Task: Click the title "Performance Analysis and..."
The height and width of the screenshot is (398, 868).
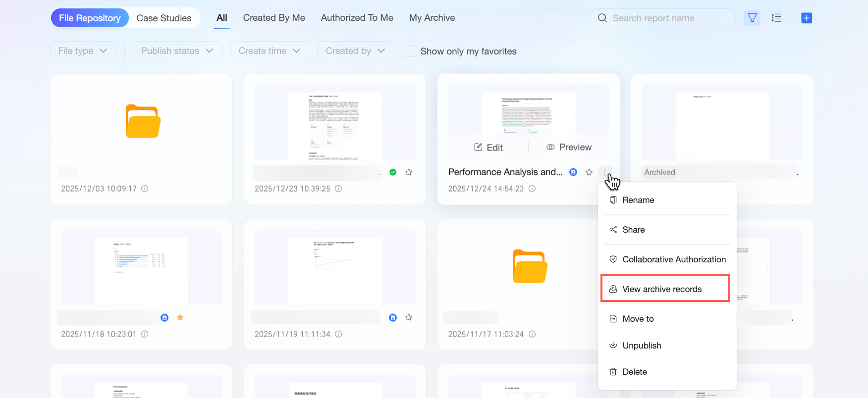Action: point(505,172)
